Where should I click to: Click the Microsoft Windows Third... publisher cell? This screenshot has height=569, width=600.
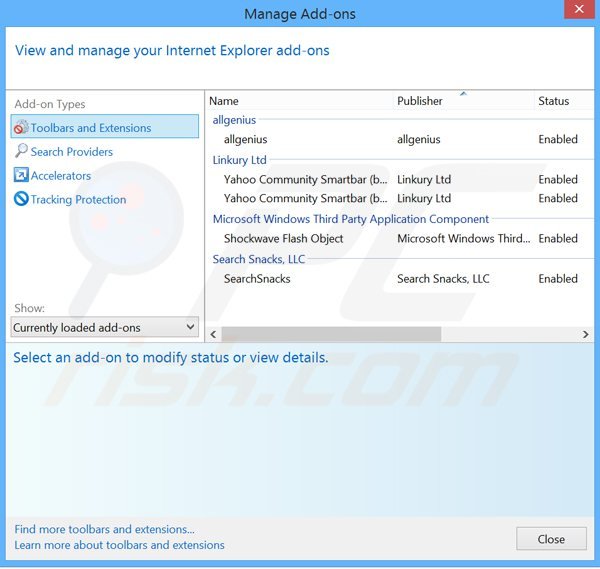click(464, 239)
